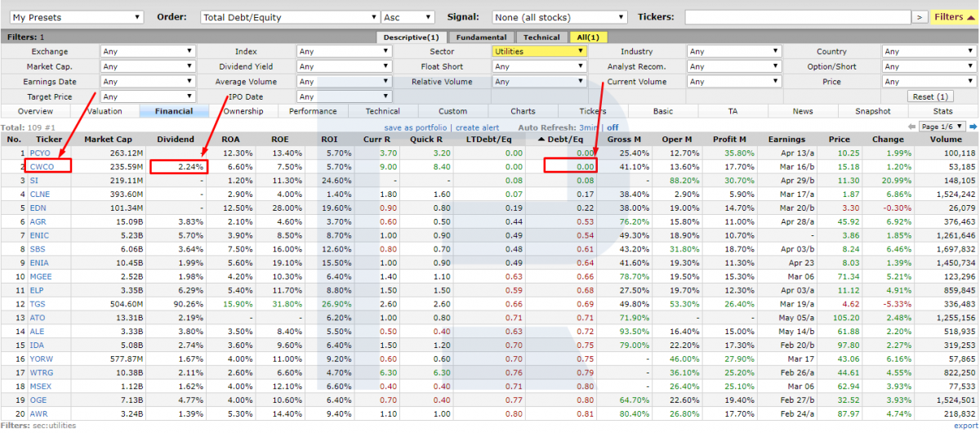Open the Sector Utilities dropdown

540,51
